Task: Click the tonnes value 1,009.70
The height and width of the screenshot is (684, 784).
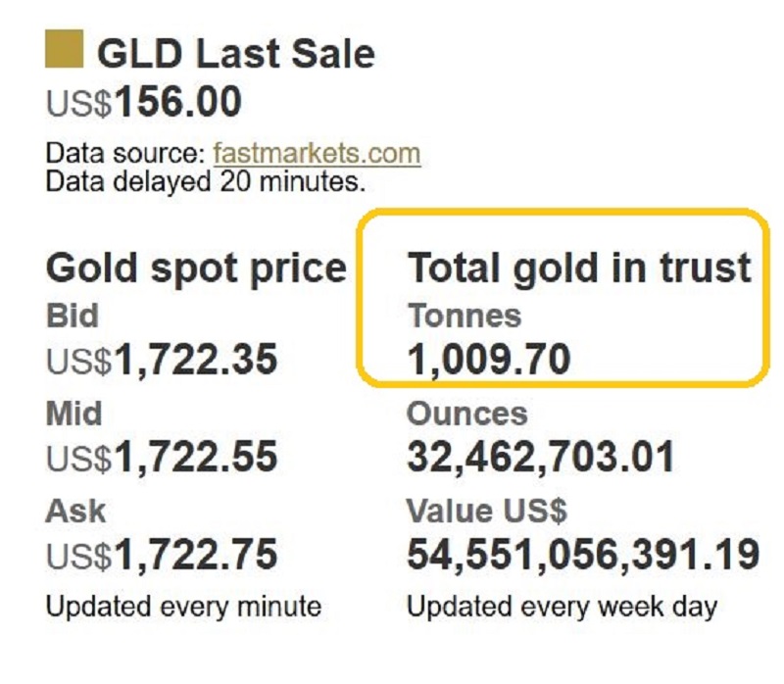Action: 488,361
